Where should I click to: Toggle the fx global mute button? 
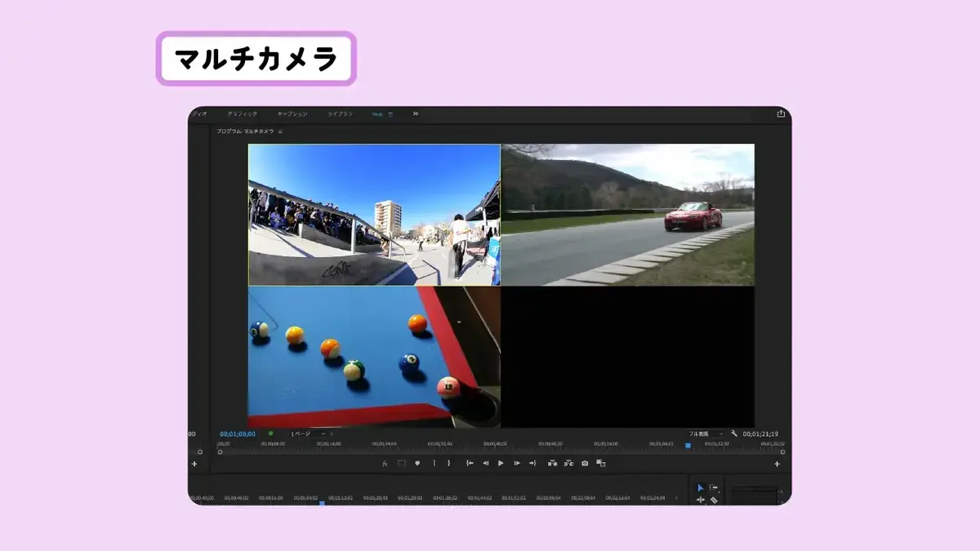pyautogui.click(x=385, y=463)
